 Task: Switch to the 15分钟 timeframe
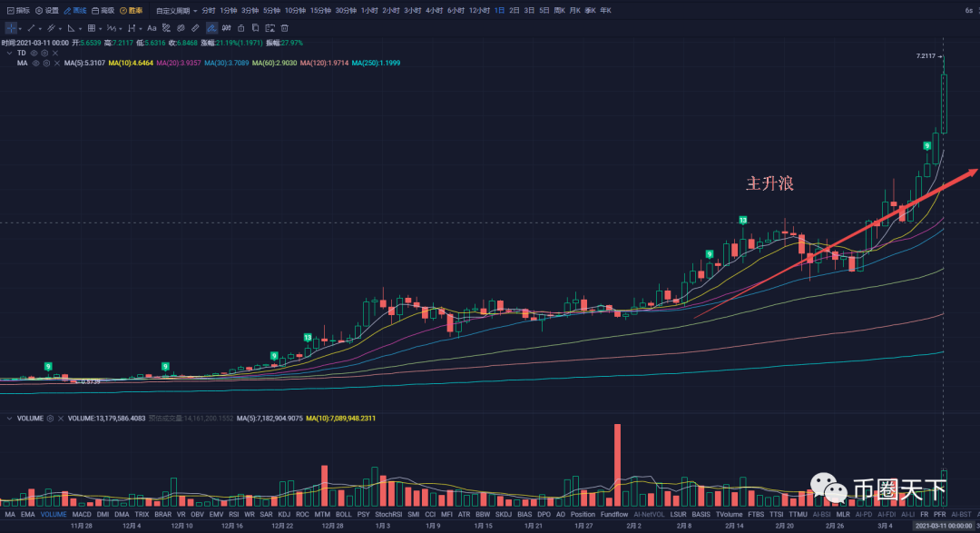tap(320, 11)
